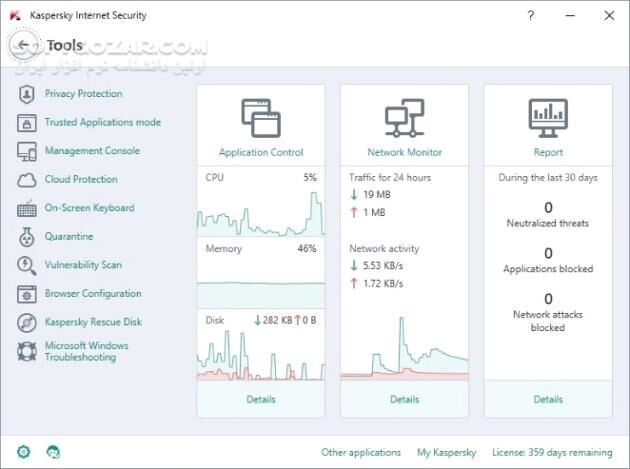Open the Browser Configuration link
Screen dimensions: 630x469
coord(93,293)
